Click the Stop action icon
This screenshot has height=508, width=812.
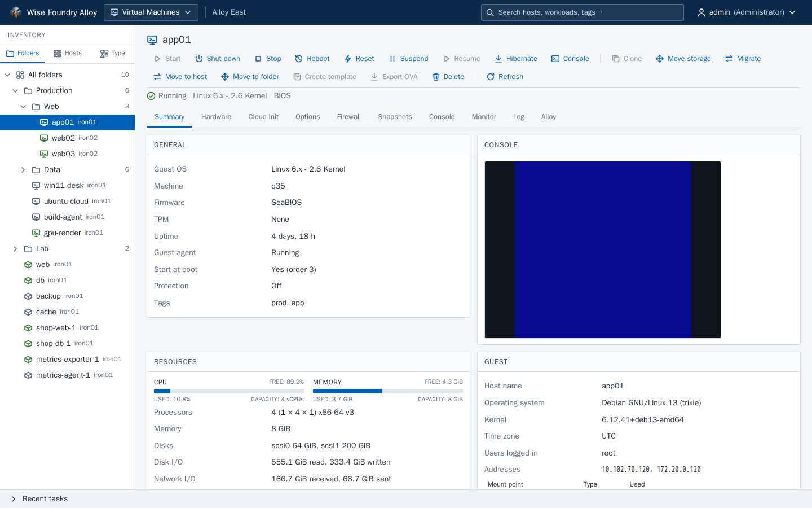point(258,59)
